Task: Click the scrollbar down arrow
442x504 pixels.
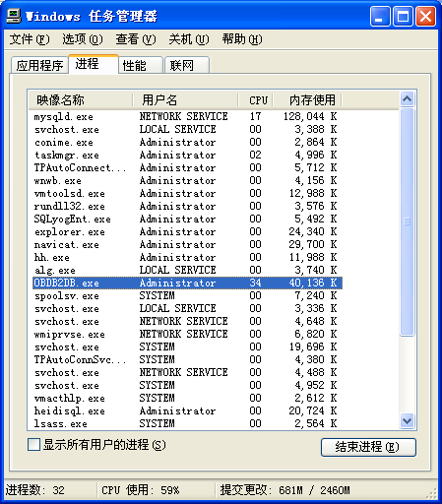Action: pyautogui.click(x=408, y=420)
